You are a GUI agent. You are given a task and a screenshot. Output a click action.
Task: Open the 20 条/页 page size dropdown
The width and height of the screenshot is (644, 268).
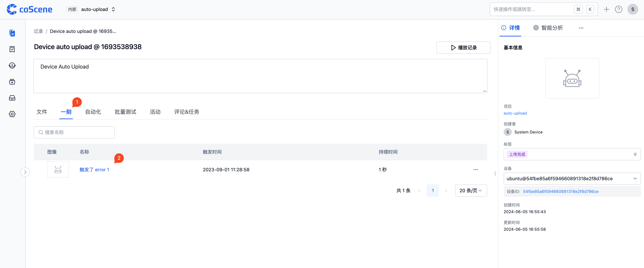[x=471, y=191]
